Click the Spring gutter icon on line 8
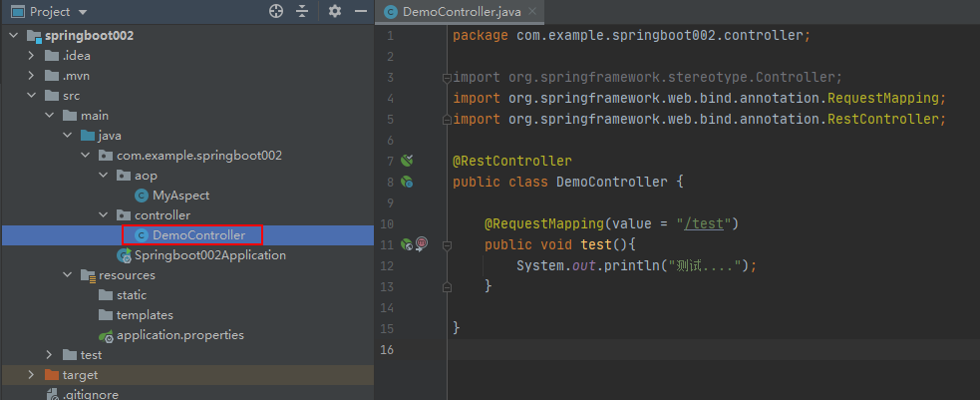This screenshot has height=400, width=980. (407, 182)
